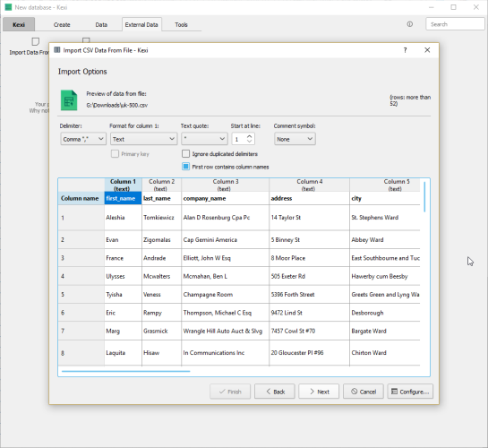This screenshot has height=448, width=488.
Task: Click the 20 Gloucester Pl #96 cell
Action: coord(309,353)
